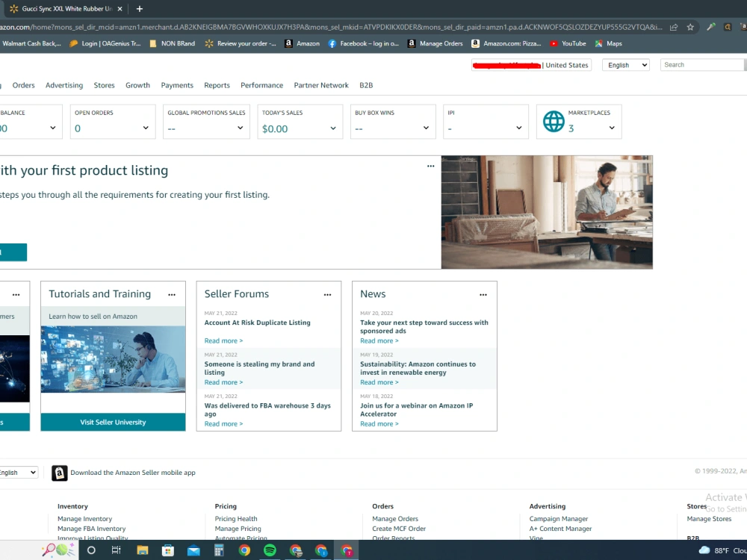
Task: Open the B2B menu
Action: [366, 85]
